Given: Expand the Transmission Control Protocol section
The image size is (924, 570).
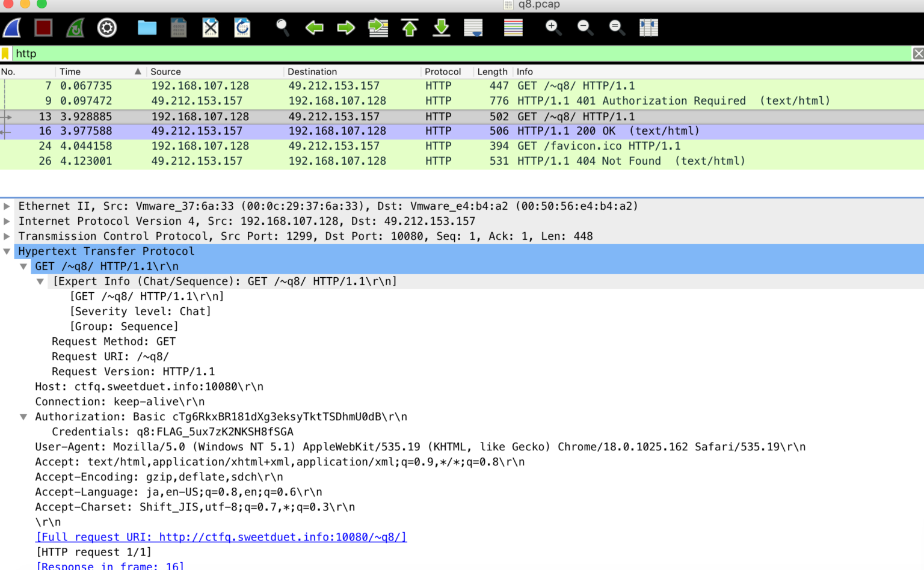Looking at the screenshot, I should click(x=7, y=236).
